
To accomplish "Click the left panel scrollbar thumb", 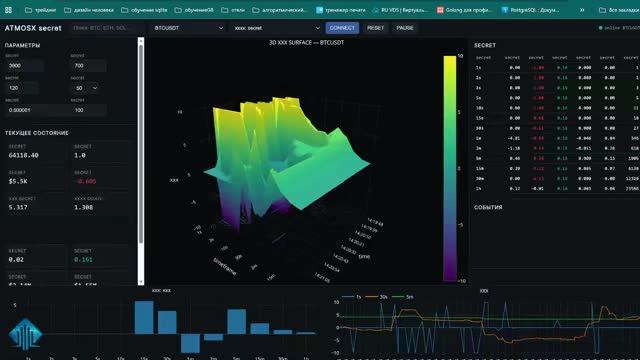I will pos(141,143).
